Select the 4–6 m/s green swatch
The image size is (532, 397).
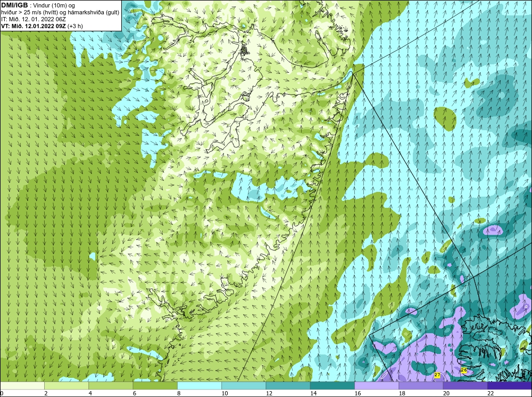[x=111, y=385]
